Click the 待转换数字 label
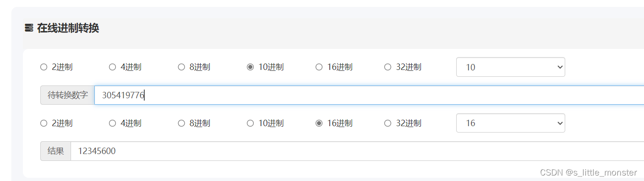The width and height of the screenshot is (644, 181). (x=67, y=95)
